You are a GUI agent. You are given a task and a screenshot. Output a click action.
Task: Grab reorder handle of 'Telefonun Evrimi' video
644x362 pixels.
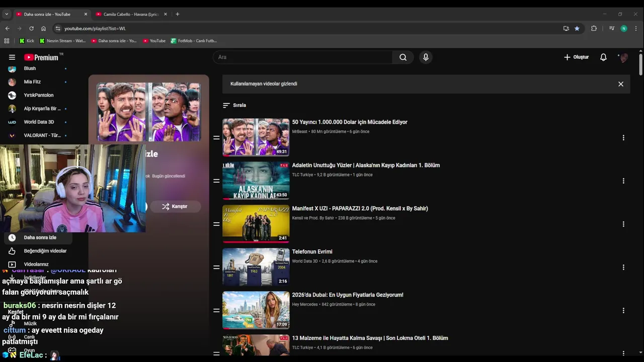point(216,267)
